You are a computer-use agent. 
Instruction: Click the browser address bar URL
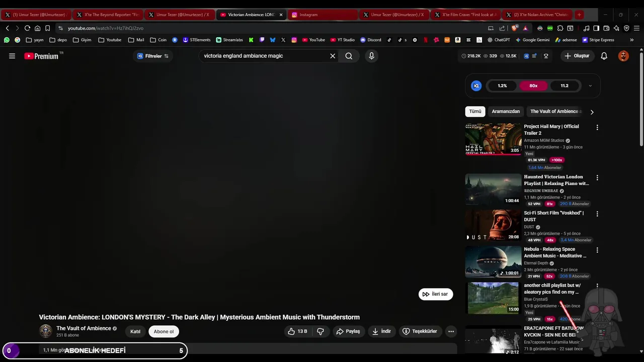tap(106, 28)
